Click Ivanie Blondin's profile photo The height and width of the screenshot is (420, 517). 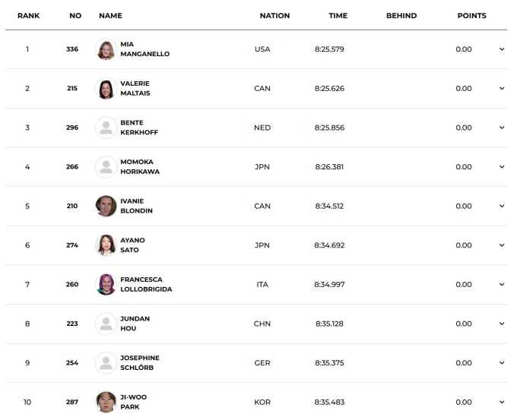[x=106, y=206]
